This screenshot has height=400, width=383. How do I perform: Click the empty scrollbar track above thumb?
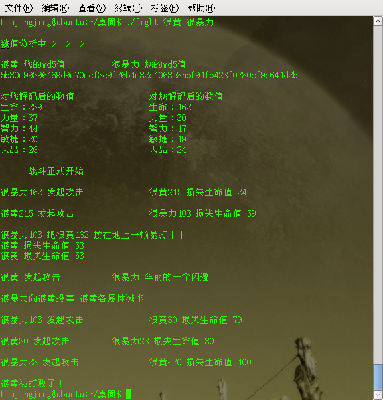tap(378, 195)
